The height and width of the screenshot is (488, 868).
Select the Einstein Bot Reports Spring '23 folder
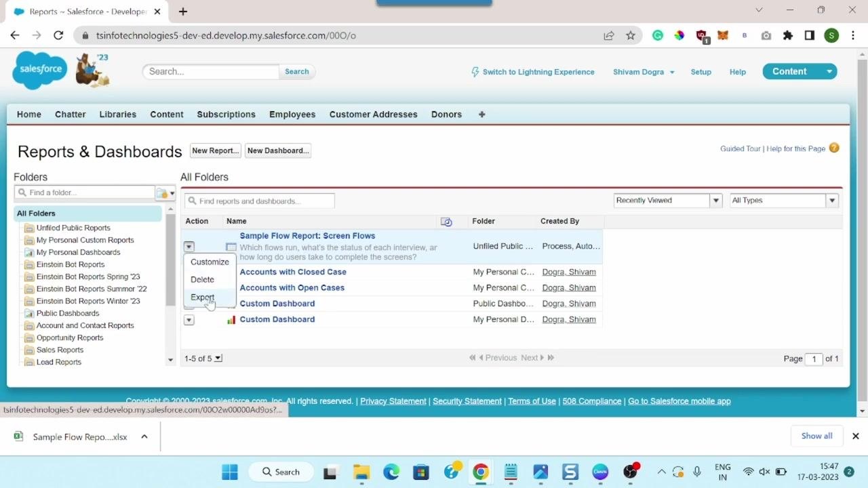tap(88, 277)
